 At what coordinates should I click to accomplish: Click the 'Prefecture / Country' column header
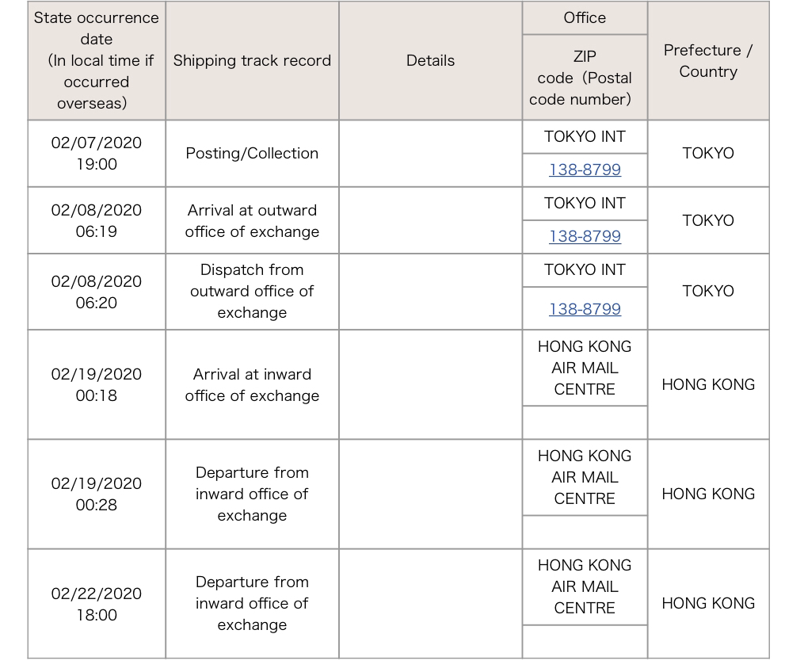pos(708,60)
